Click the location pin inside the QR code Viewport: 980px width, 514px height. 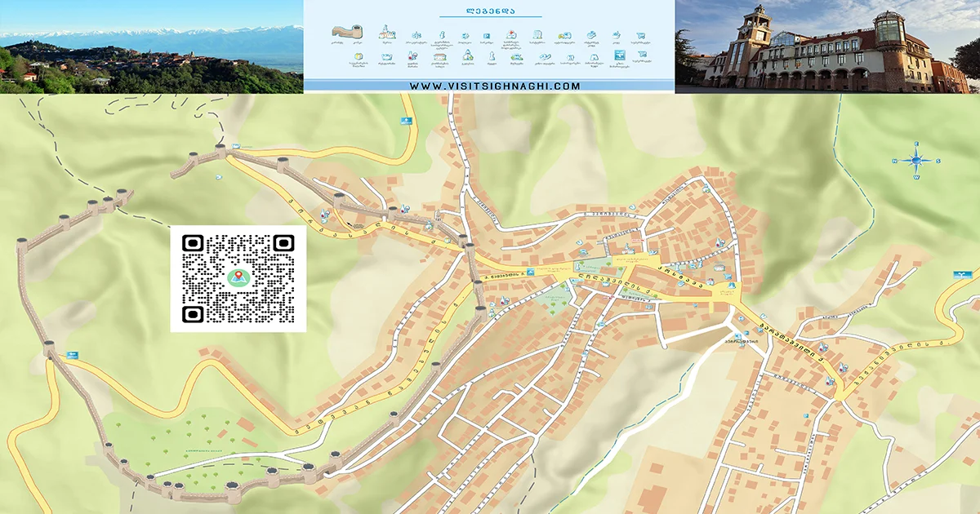[238, 278]
